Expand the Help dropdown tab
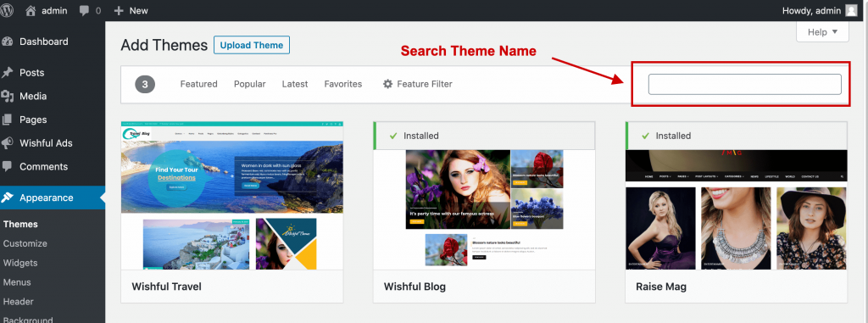The image size is (868, 323). (822, 32)
